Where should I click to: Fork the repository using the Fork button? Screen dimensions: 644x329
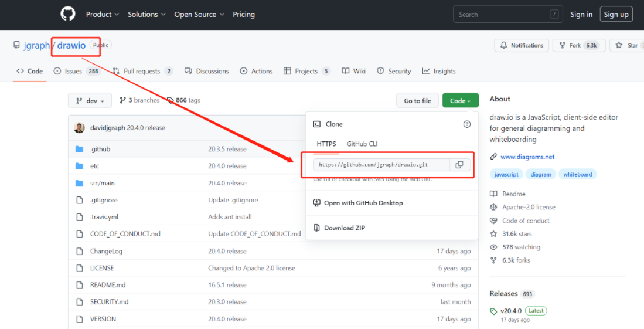tap(579, 45)
